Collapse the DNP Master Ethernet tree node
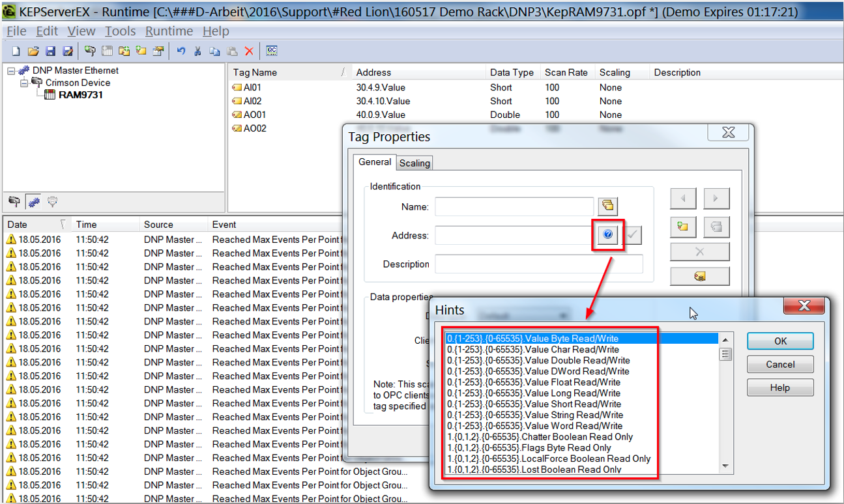Viewport: 844px width, 504px height. click(11, 70)
